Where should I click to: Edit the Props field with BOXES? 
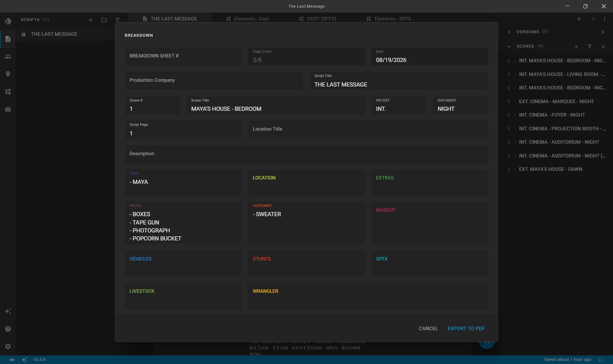coord(183,223)
